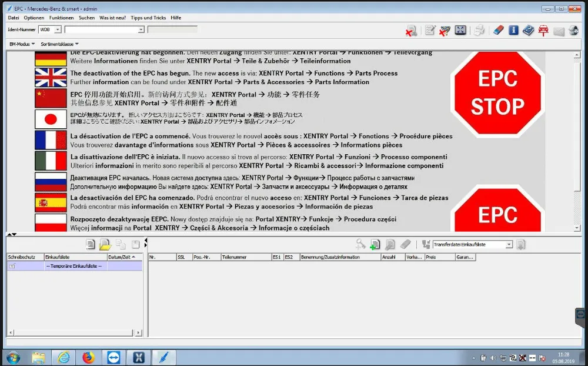Open the Hilfe menu
Viewport: 588px width, 366px height.
[176, 18]
